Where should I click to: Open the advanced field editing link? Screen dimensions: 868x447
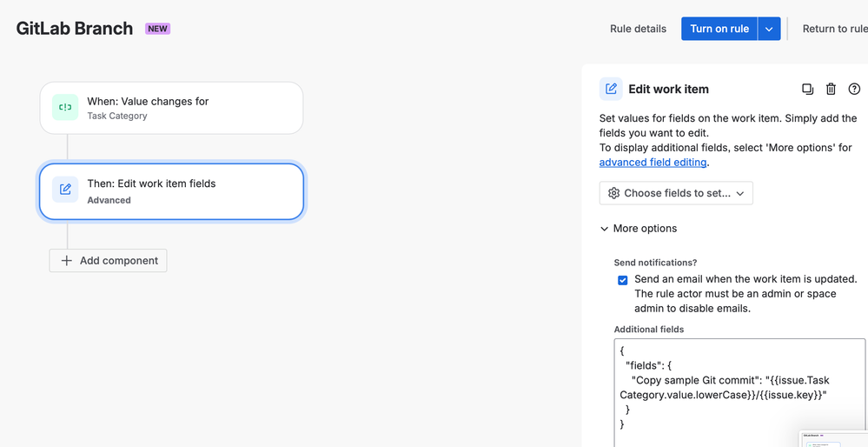[653, 163]
